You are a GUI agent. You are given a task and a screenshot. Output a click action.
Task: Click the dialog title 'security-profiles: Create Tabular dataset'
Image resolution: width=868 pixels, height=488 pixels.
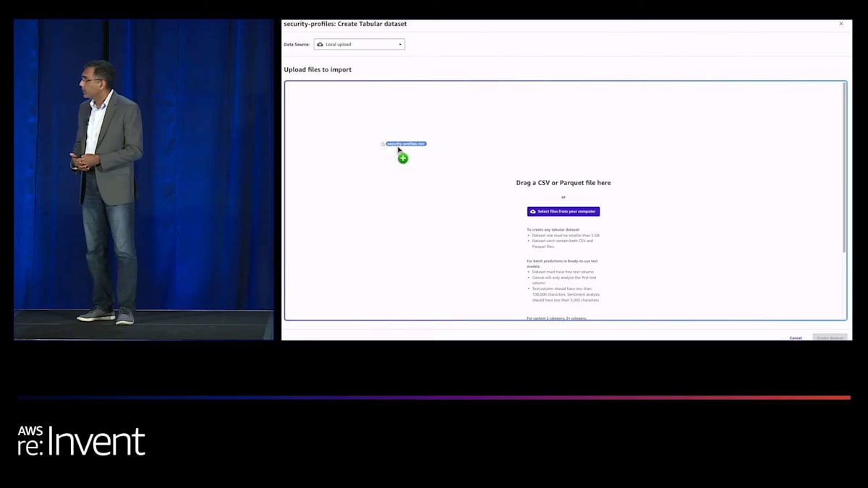[345, 24]
